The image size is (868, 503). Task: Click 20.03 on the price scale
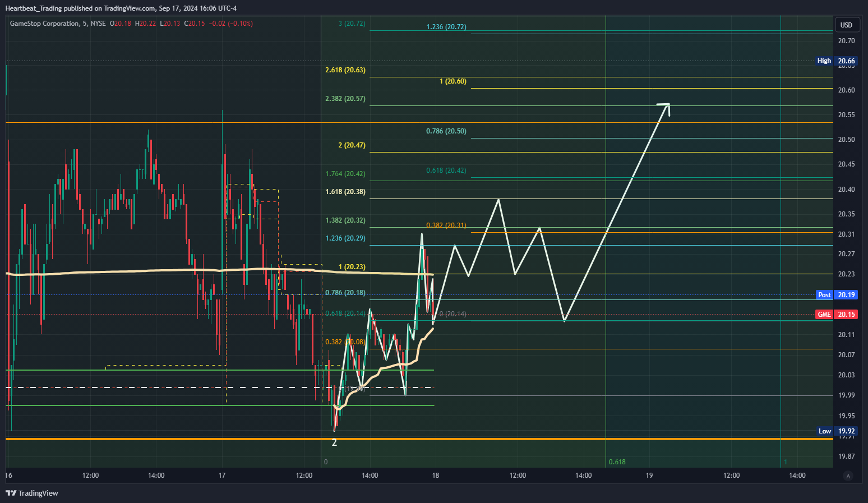pos(847,375)
